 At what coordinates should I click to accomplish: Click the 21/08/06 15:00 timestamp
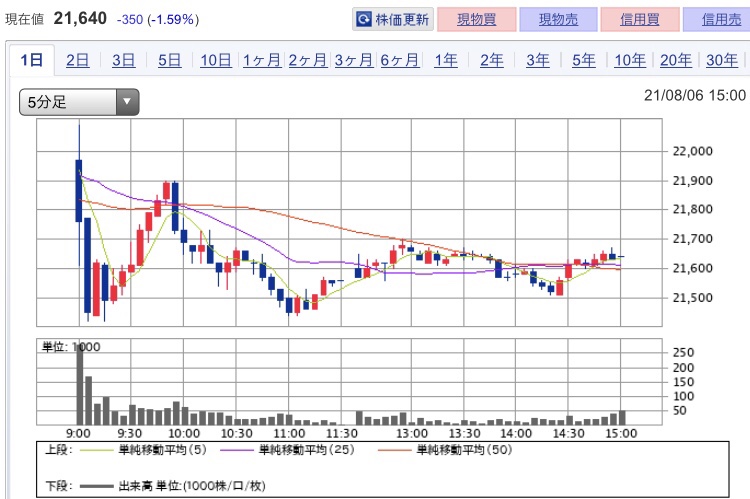[x=695, y=95]
